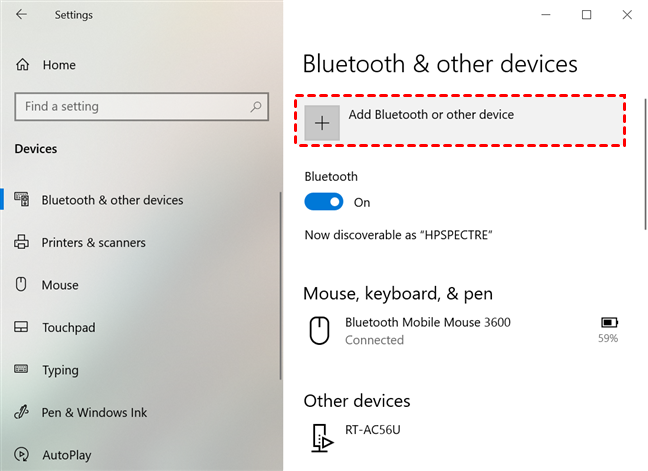Click the Pen & Windows Ink icon
This screenshot has width=648, height=471.
click(21, 413)
